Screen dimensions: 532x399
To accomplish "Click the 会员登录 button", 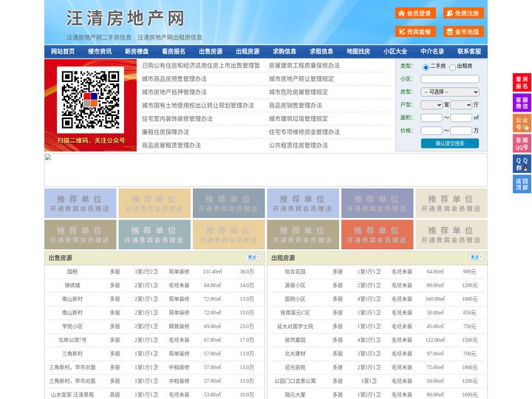I will click(415, 13).
